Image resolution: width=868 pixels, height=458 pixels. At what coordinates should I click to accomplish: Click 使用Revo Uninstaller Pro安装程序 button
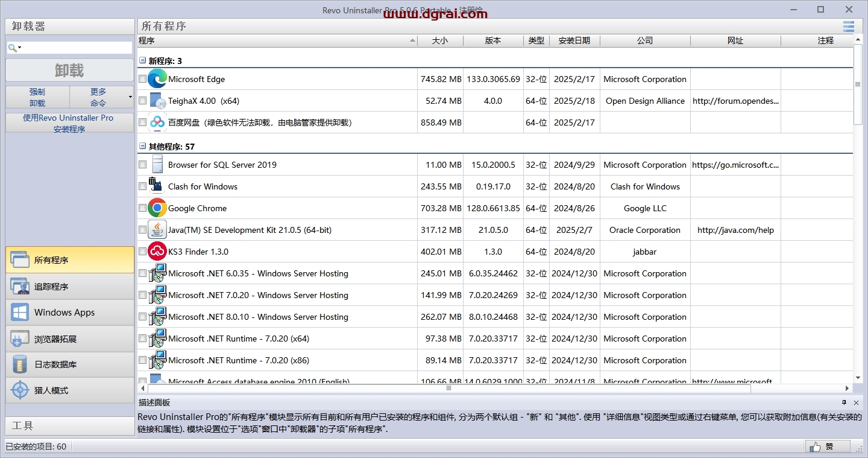[69, 123]
